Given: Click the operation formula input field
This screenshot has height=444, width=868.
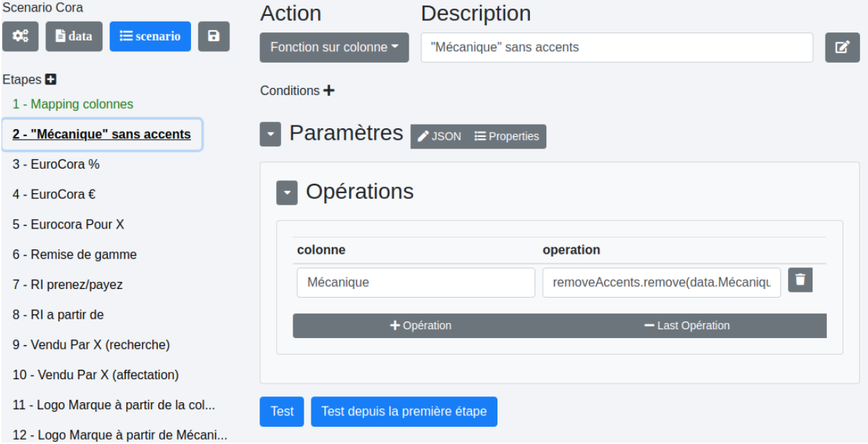Looking at the screenshot, I should (x=661, y=283).
